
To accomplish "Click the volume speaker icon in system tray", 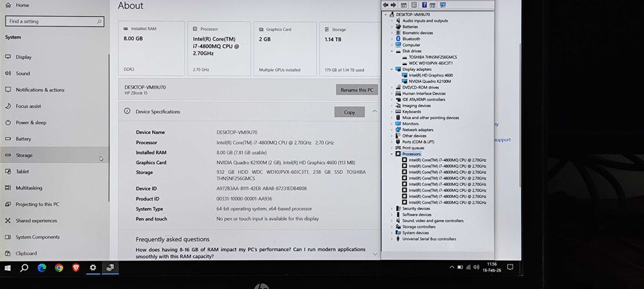I will [476, 267].
